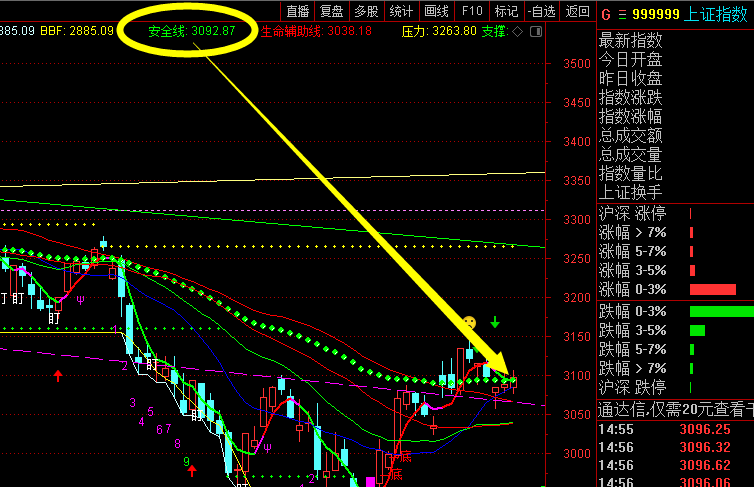The width and height of the screenshot is (754, 487).
Task: Toggle the -自选 watchlist button
Action: (541, 11)
